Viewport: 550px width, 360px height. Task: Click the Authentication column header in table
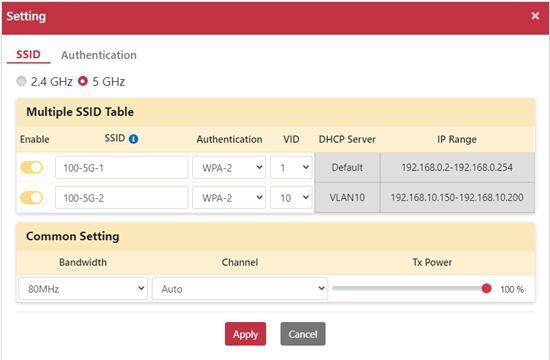pyautogui.click(x=229, y=139)
